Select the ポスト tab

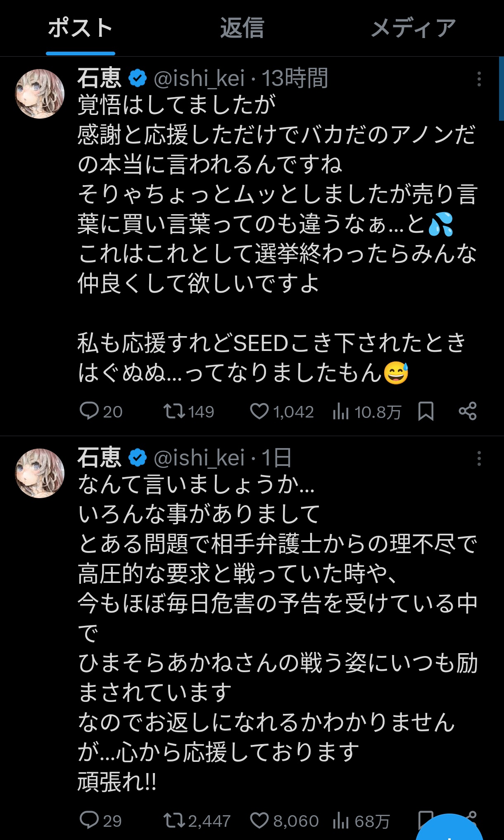80,29
